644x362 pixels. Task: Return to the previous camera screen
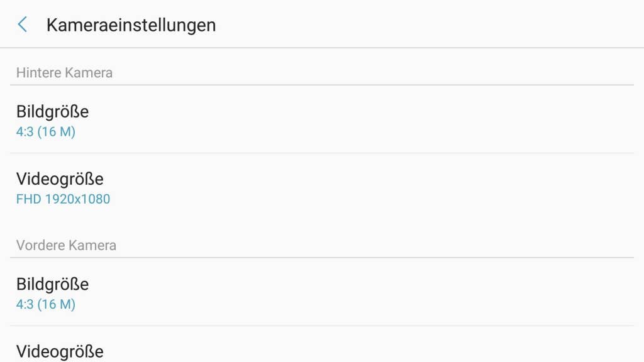point(23,25)
